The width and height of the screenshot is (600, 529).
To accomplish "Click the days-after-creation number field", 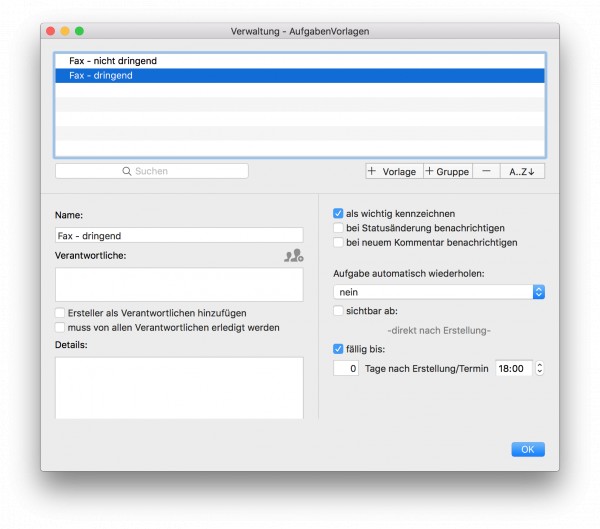I will pyautogui.click(x=346, y=368).
